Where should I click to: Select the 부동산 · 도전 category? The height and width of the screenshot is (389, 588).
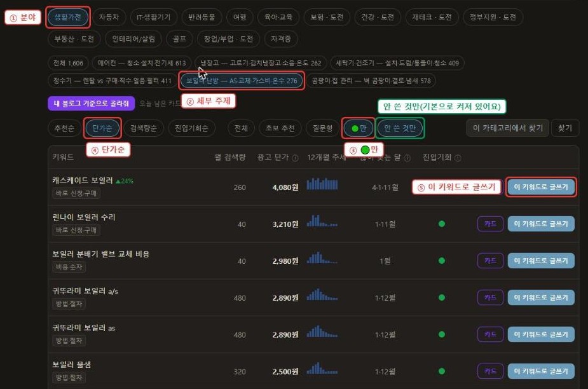[x=74, y=39]
